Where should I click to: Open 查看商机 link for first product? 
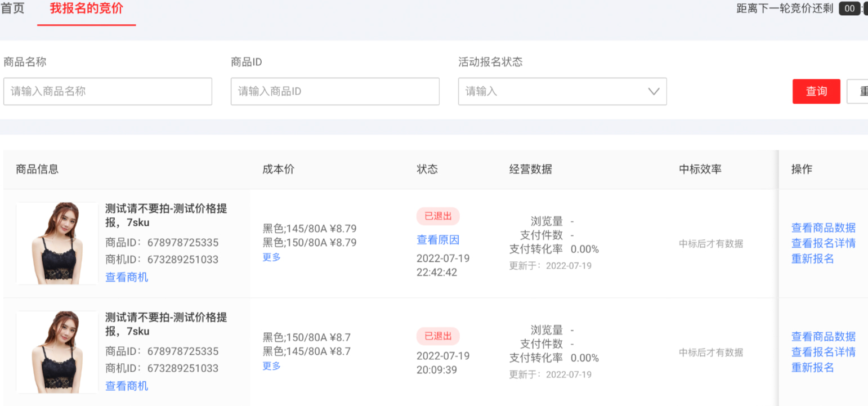pyautogui.click(x=127, y=277)
